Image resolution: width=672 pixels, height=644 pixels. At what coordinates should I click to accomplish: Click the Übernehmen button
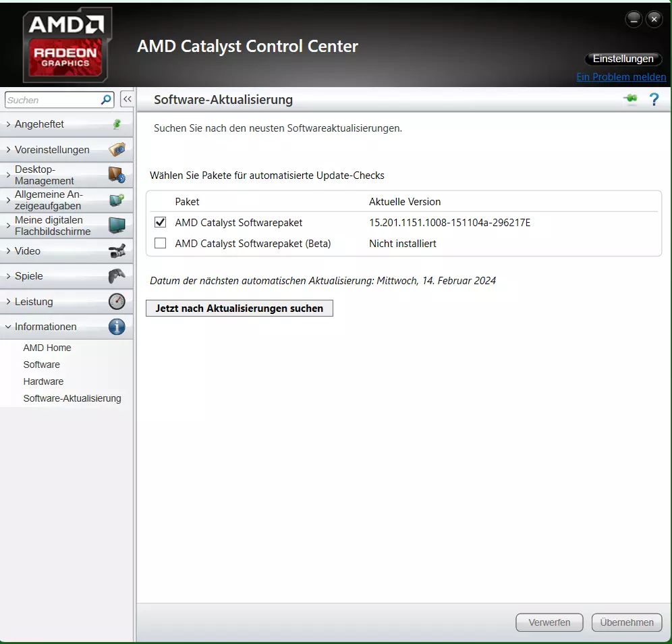click(x=627, y=622)
